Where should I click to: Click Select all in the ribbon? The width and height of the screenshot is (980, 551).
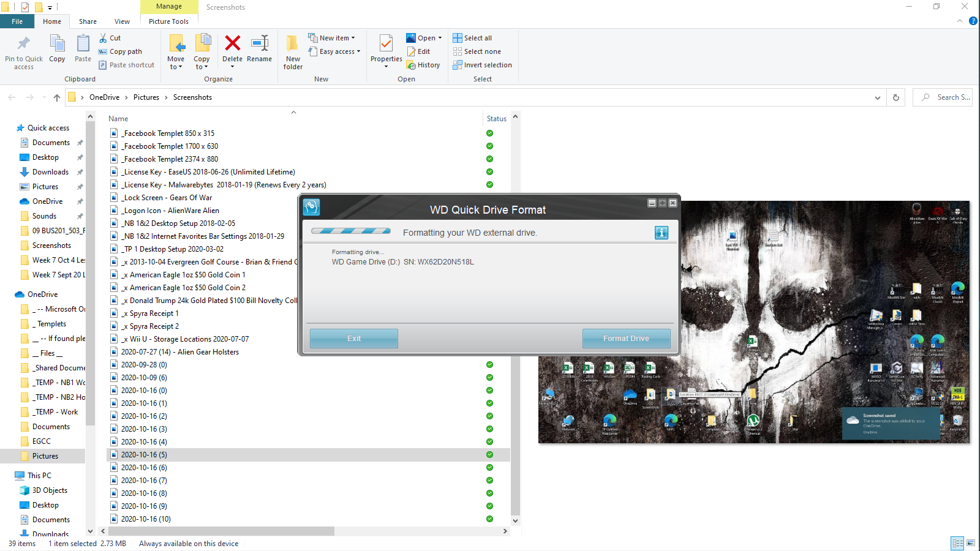click(472, 38)
